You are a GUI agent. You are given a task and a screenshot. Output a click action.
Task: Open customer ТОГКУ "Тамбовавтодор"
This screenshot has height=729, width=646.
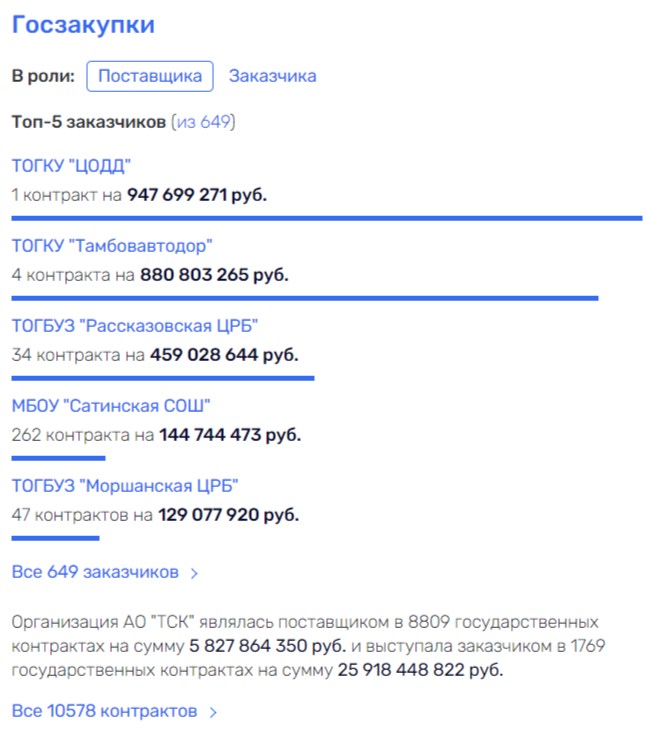coord(112,246)
